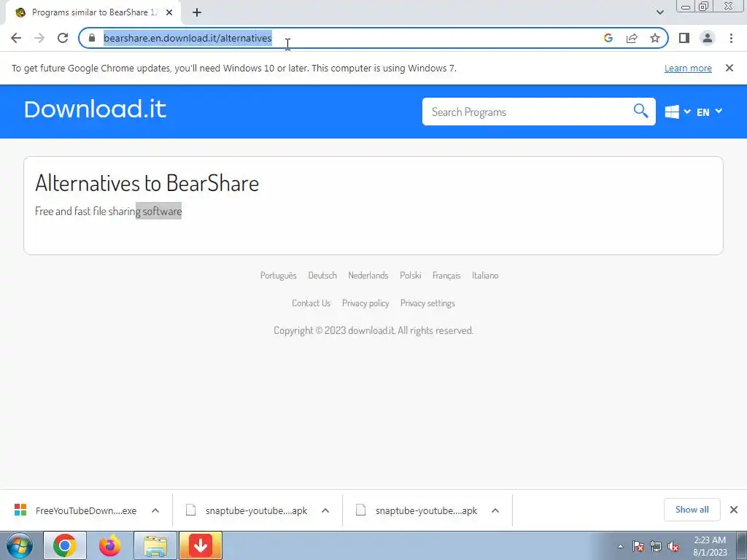Open the red download arrow app
Screen dimensions: 747x560
201,545
